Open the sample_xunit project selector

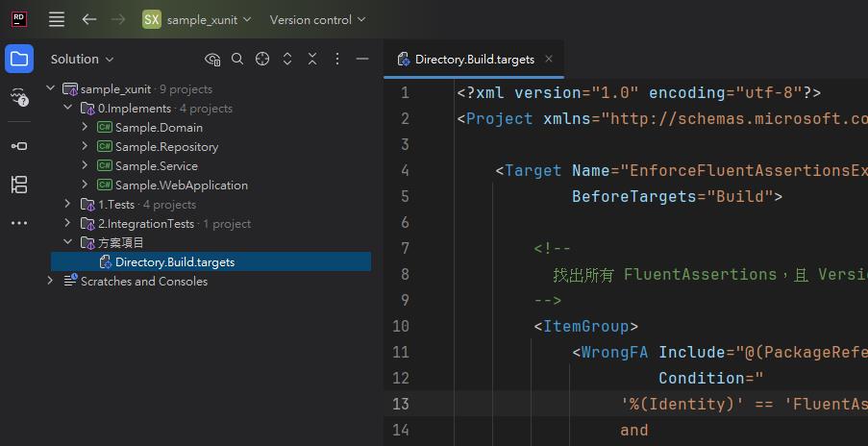[x=197, y=19]
